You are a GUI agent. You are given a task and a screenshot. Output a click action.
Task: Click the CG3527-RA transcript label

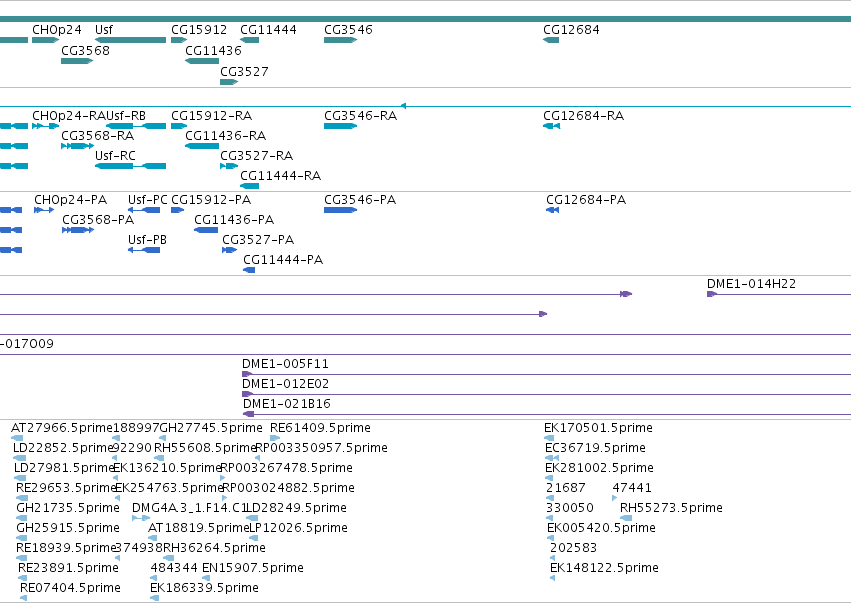pos(256,156)
